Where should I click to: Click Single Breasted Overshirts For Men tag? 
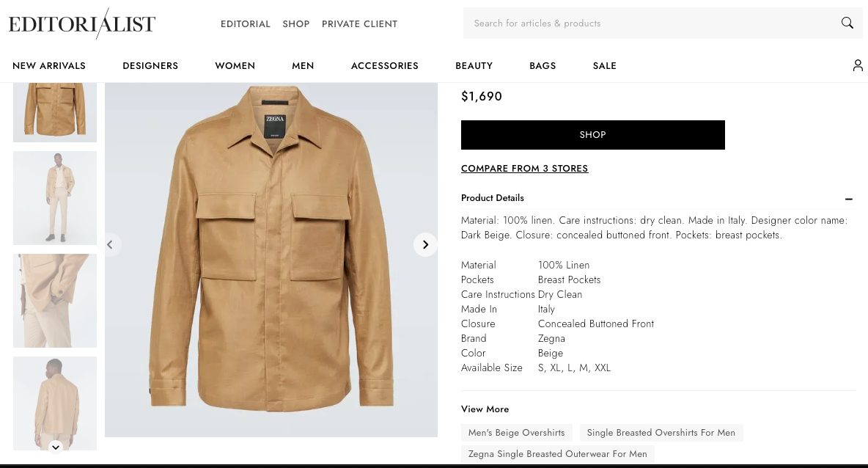[x=661, y=433]
